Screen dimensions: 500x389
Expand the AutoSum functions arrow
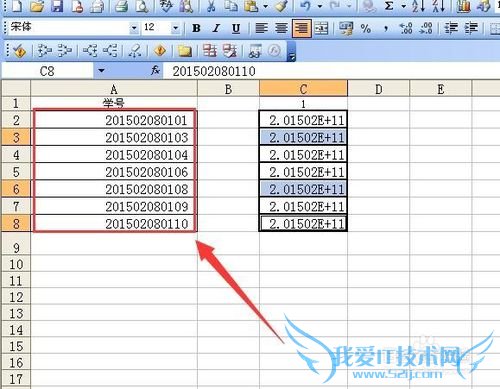pyautogui.click(x=403, y=7)
